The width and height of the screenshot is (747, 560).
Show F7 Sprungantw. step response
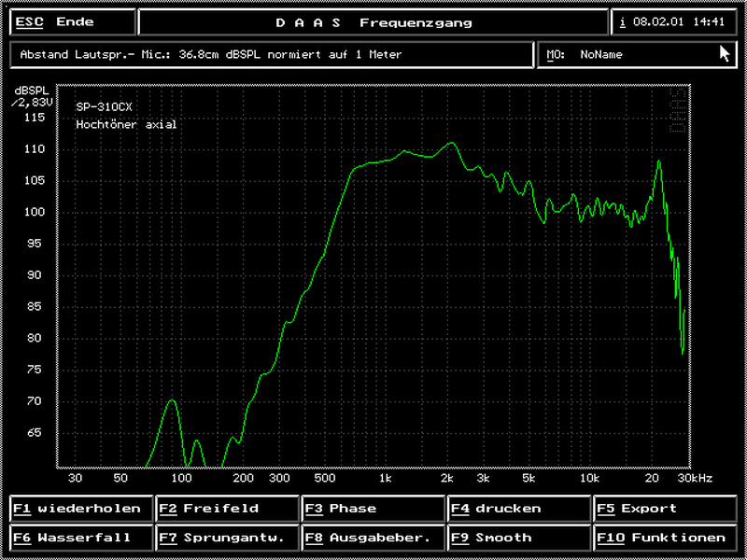pyautogui.click(x=225, y=538)
